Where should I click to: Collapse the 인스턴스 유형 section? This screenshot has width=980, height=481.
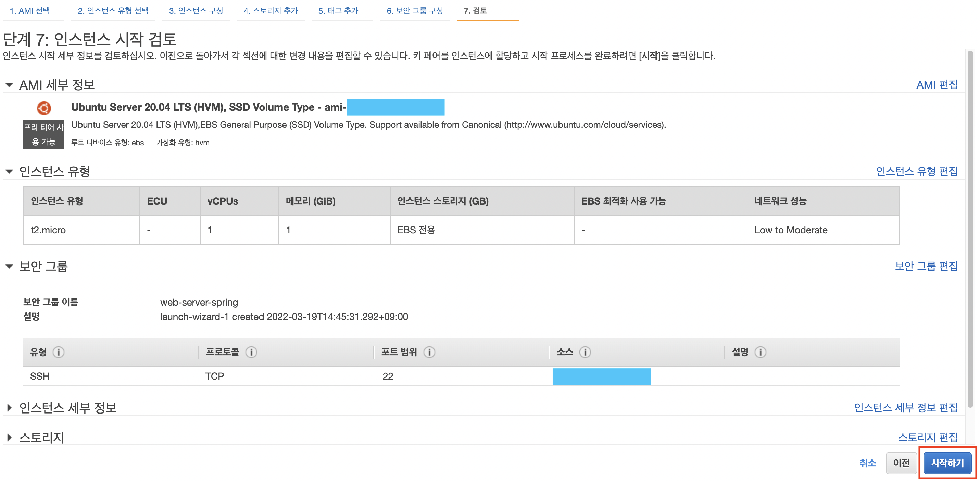[10, 171]
